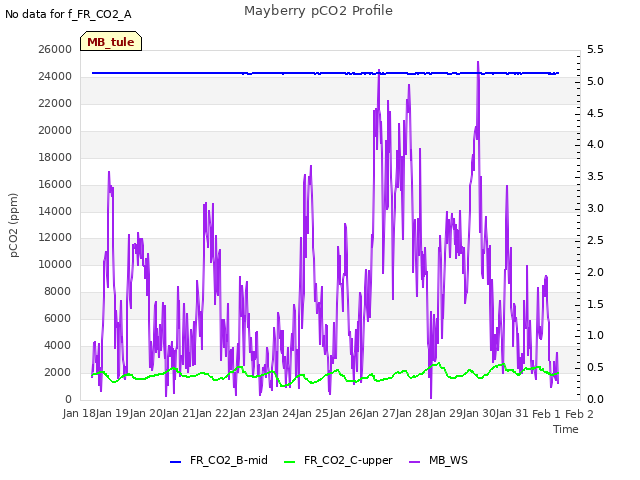
Task: Click the Jan 24 x-axis label
Action: pos(280,414)
